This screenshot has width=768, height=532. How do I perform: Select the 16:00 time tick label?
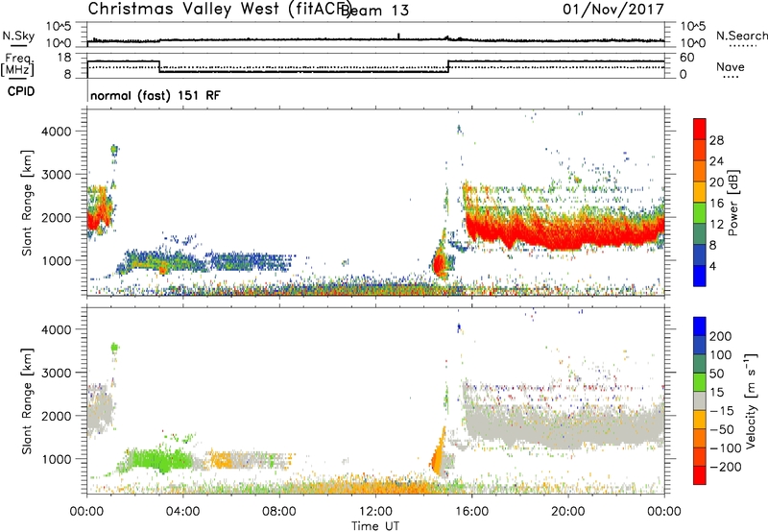click(x=471, y=512)
